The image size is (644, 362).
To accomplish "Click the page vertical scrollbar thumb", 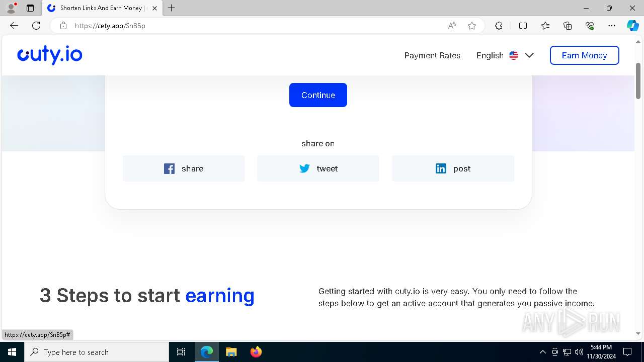I will coord(638,81).
